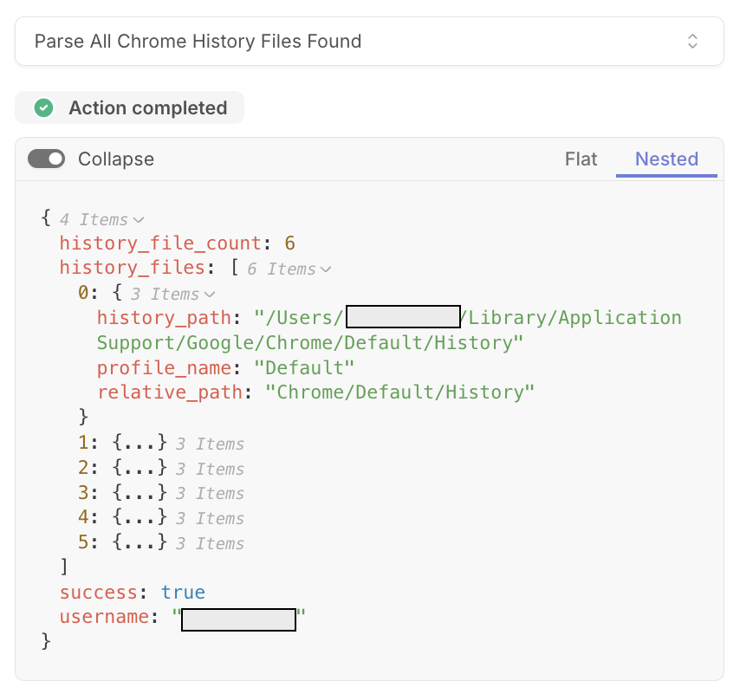Switch to the Nested view tab

666,159
